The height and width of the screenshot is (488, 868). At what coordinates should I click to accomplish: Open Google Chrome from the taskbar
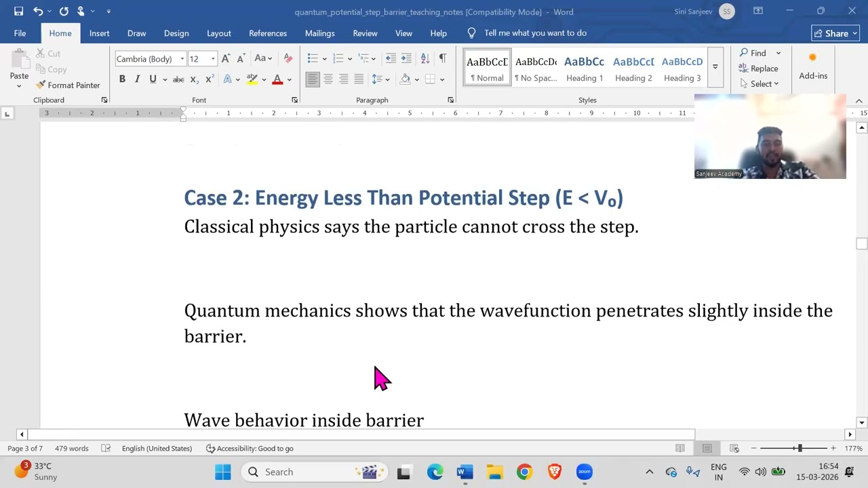[524, 472]
